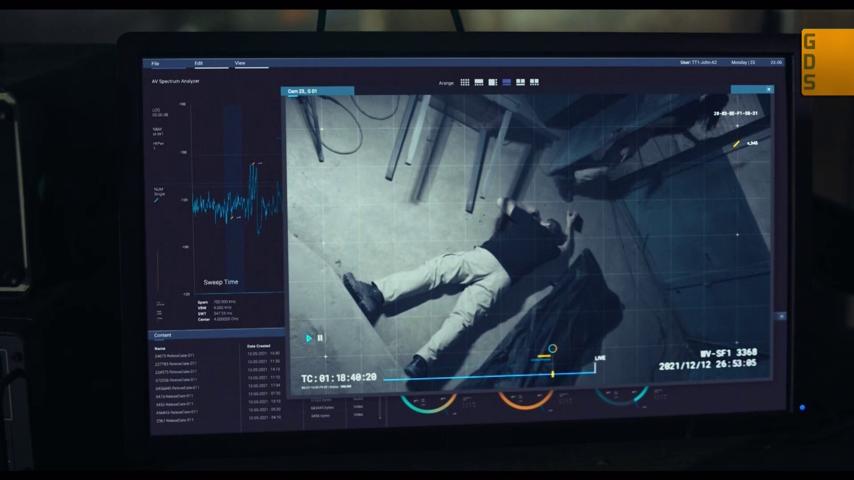The width and height of the screenshot is (854, 480).
Task: Select the first file in Content list
Action: (x=176, y=355)
